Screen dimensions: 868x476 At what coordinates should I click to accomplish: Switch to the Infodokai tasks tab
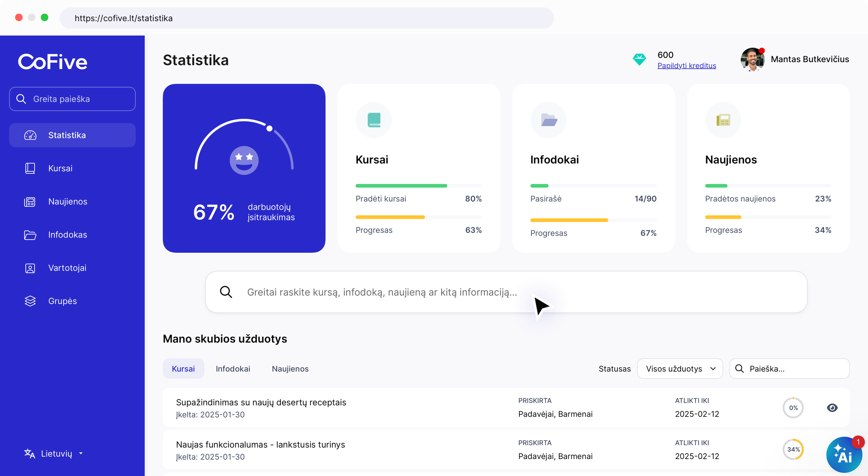(233, 369)
